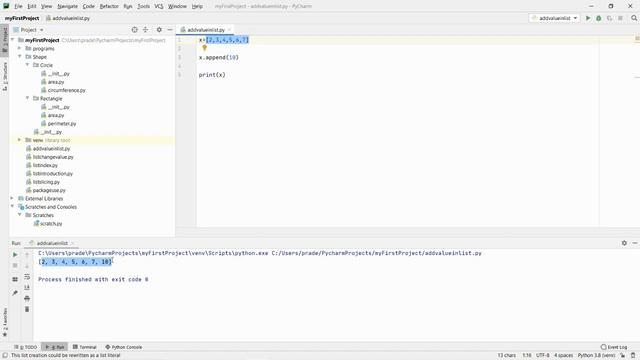Click the x.append(10) code line
This screenshot has height=360, width=640.
[218, 58]
